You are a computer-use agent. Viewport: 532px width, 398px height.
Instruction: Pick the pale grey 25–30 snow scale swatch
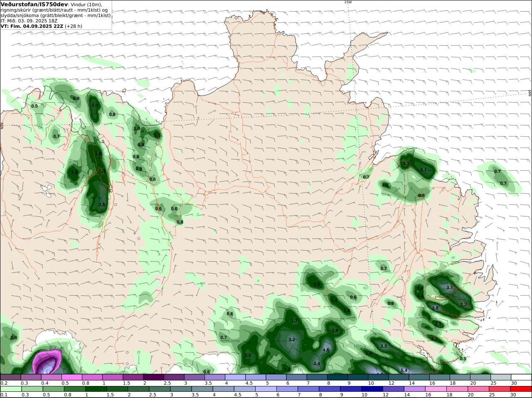pyautogui.click(x=501, y=377)
